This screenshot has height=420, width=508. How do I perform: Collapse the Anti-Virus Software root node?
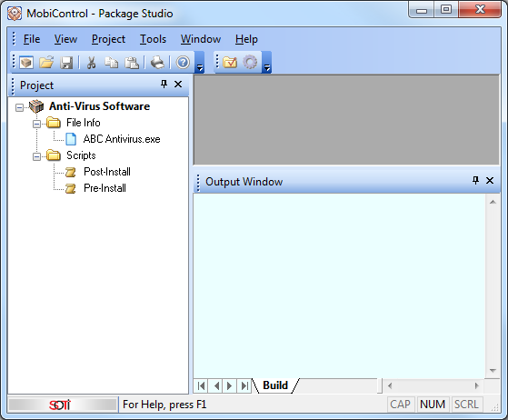click(19, 107)
